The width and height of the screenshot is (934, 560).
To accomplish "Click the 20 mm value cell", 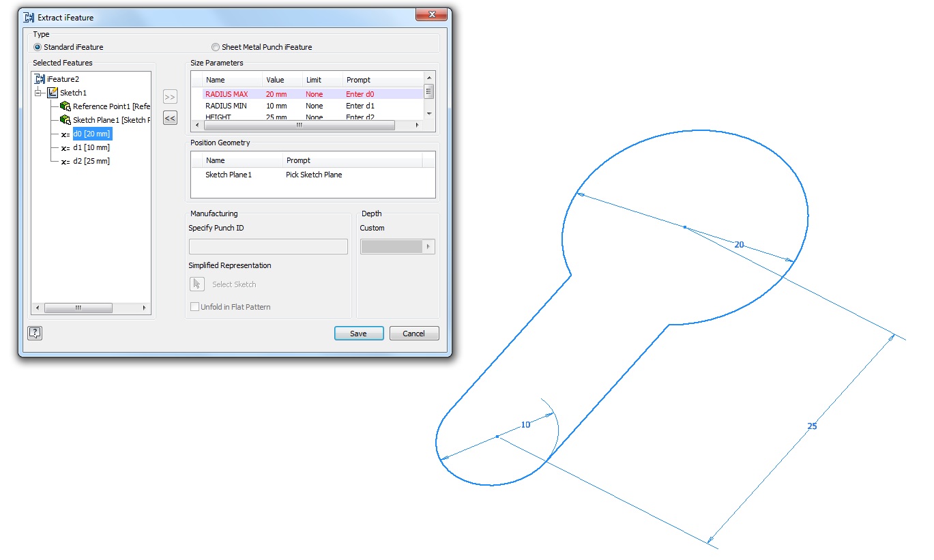I will point(276,94).
